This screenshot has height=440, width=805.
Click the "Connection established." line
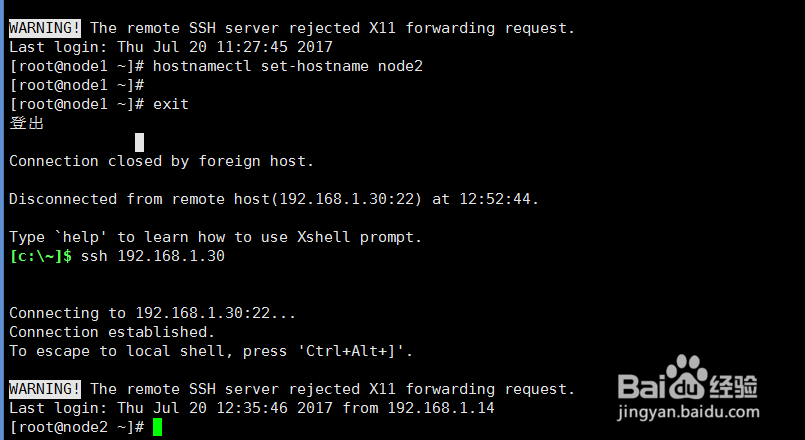112,332
